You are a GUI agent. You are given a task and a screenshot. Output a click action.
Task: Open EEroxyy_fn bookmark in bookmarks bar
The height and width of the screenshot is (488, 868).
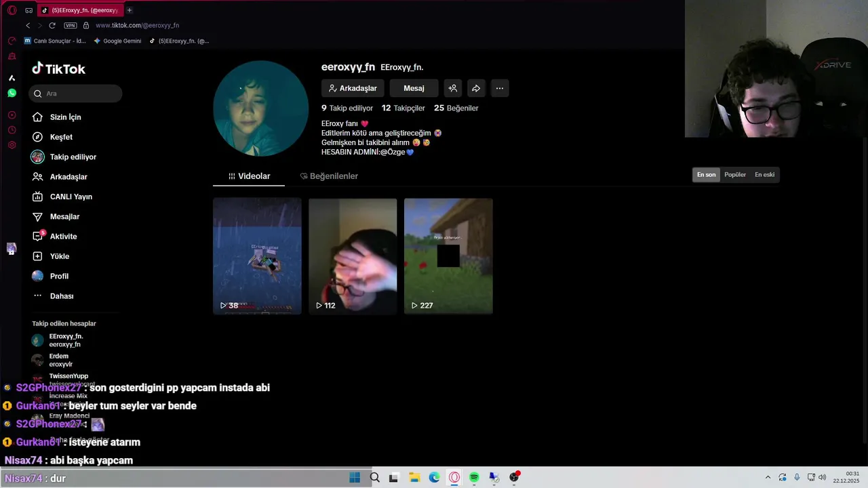pos(179,41)
